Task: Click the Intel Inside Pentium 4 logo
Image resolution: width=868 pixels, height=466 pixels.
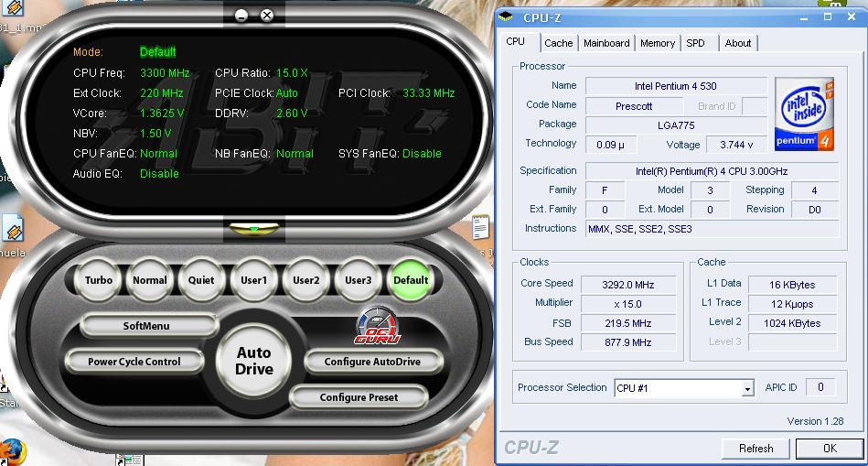Action: [804, 114]
